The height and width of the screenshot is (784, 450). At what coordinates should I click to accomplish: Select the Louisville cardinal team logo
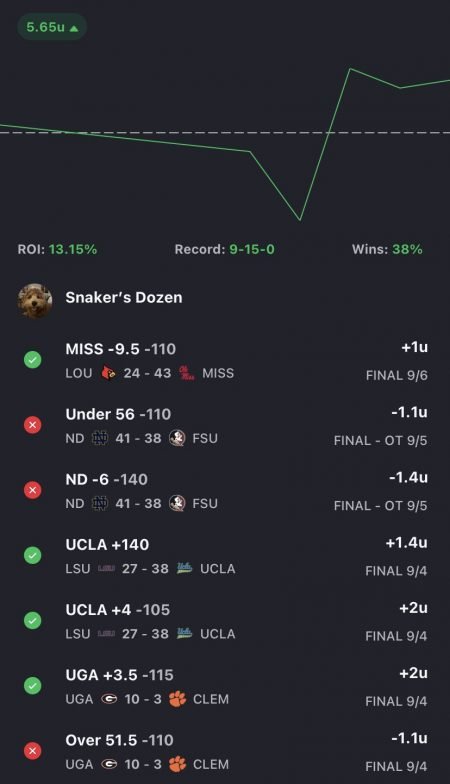tap(108, 374)
